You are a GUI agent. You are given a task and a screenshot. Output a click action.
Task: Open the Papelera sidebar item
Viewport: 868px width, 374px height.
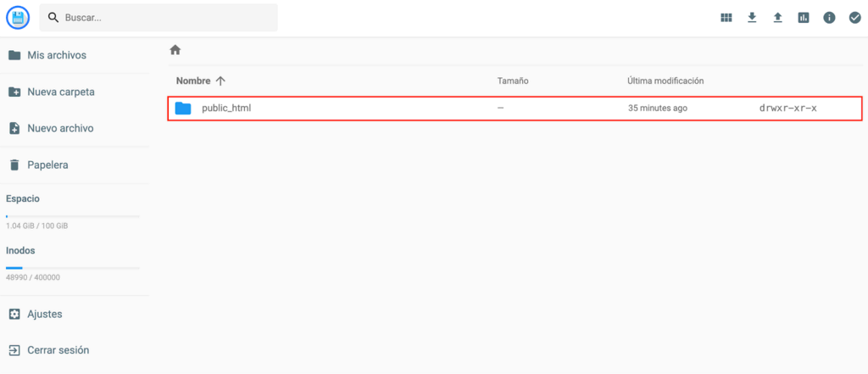(47, 165)
